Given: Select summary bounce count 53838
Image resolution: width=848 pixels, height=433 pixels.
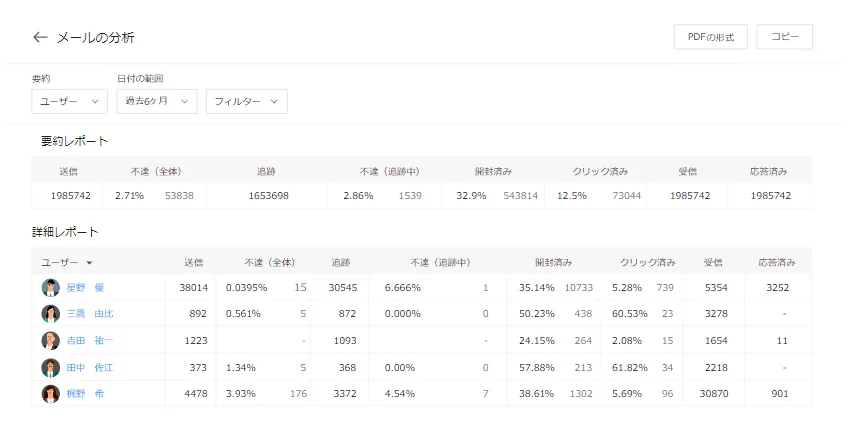Looking at the screenshot, I should click(x=179, y=196).
